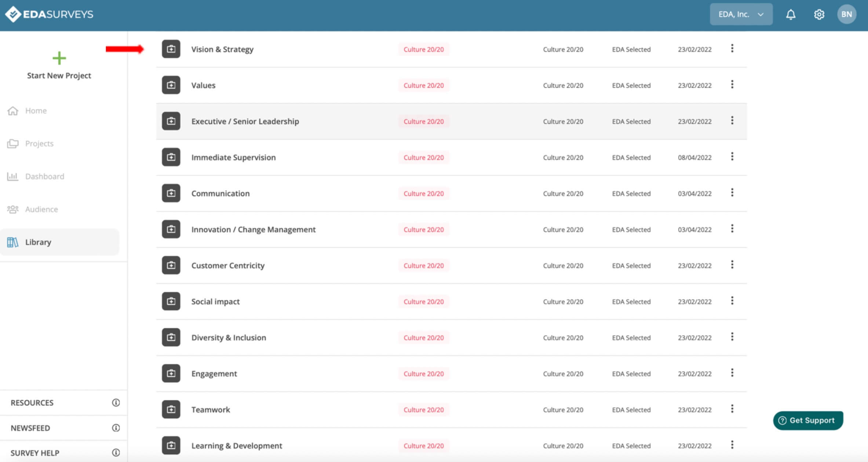Screen dimensions: 868x462
Task: Click the Culture 20/20 tag on Communication
Action: (424, 193)
